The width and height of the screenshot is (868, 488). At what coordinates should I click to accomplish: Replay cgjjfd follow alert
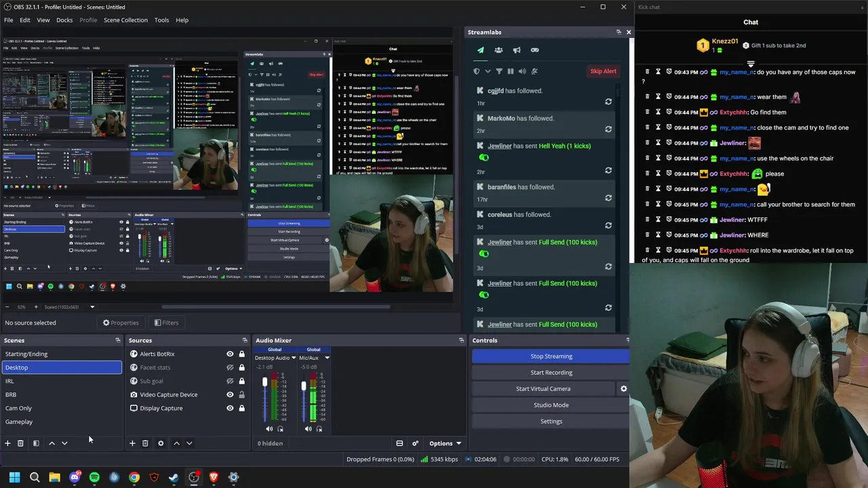(608, 102)
